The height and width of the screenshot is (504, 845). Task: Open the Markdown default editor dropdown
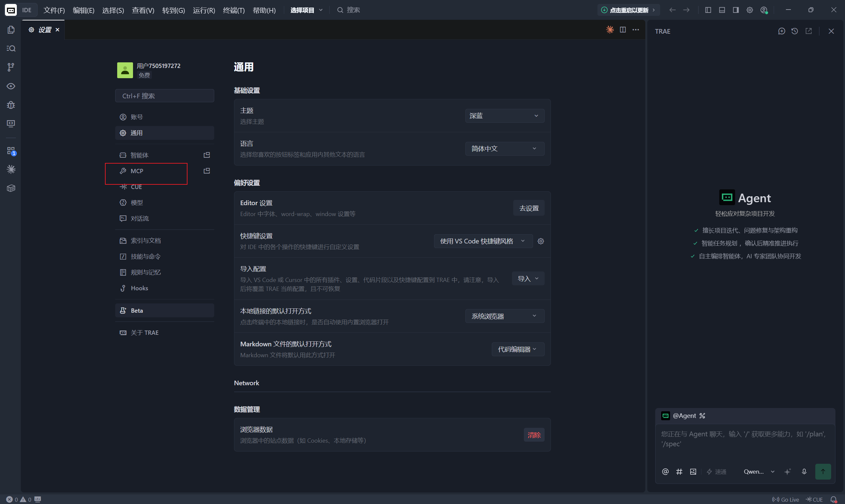coord(518,349)
